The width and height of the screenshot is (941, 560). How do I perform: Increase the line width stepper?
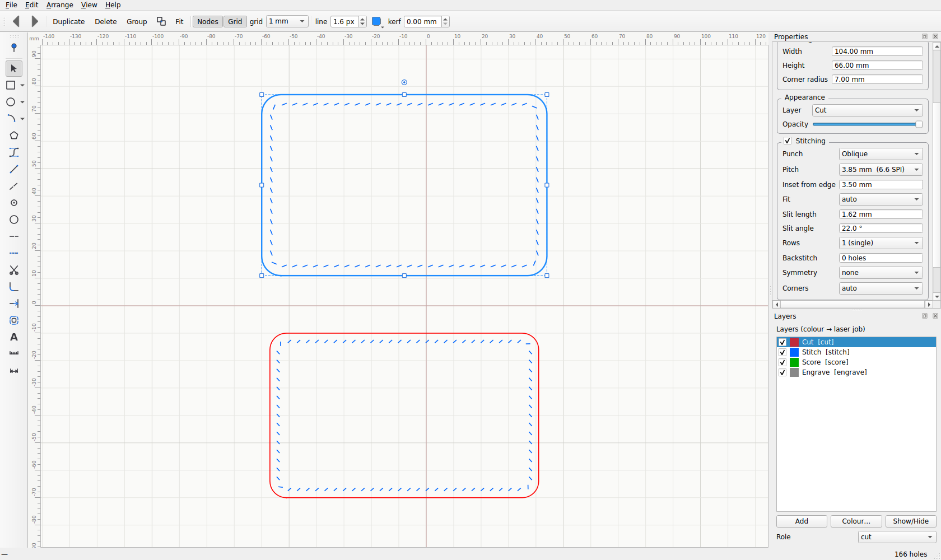tap(362, 19)
